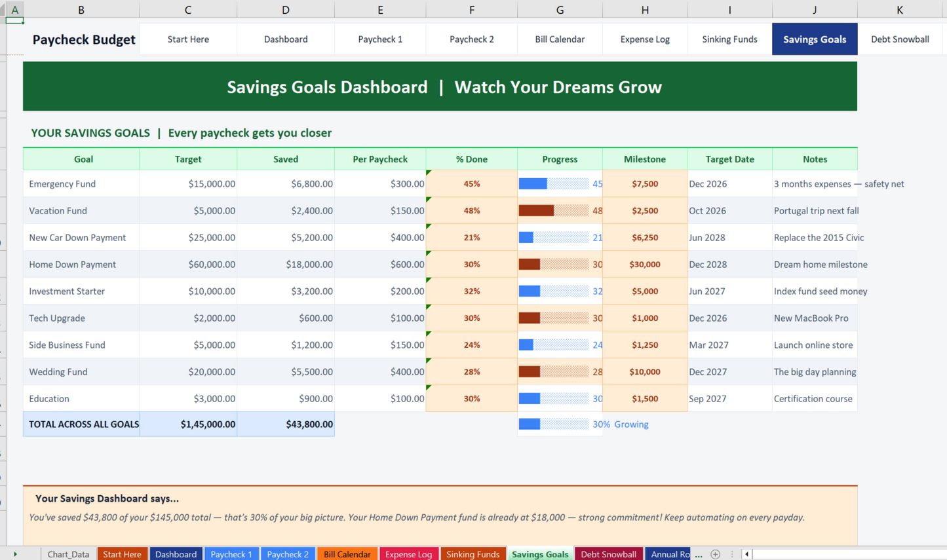Open Sinking Funds from the header navigation

(x=729, y=39)
